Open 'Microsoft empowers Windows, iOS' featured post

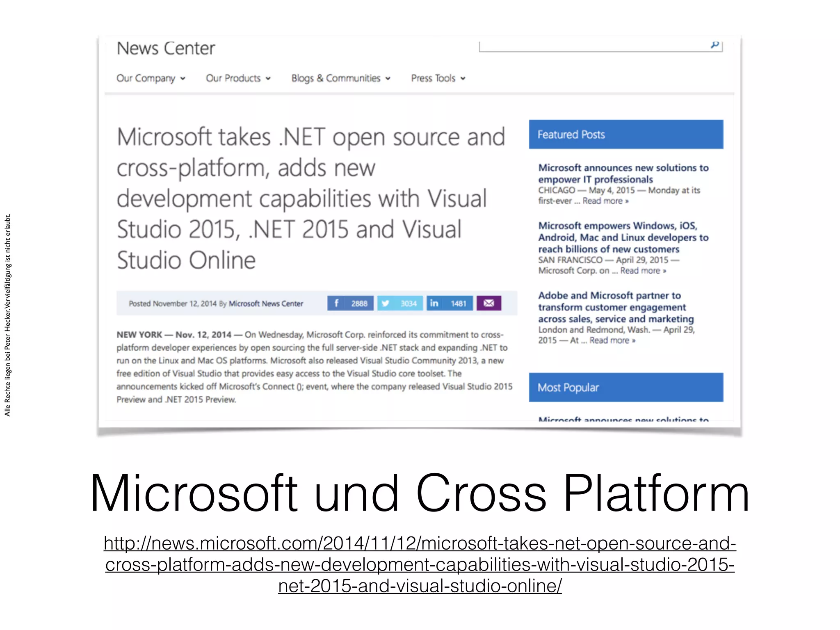(623, 237)
